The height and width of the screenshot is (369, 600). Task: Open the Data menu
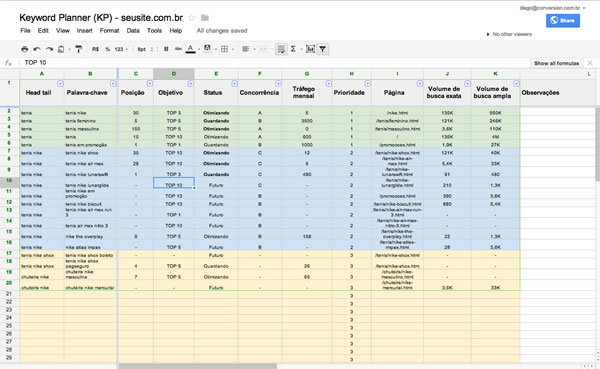(133, 31)
